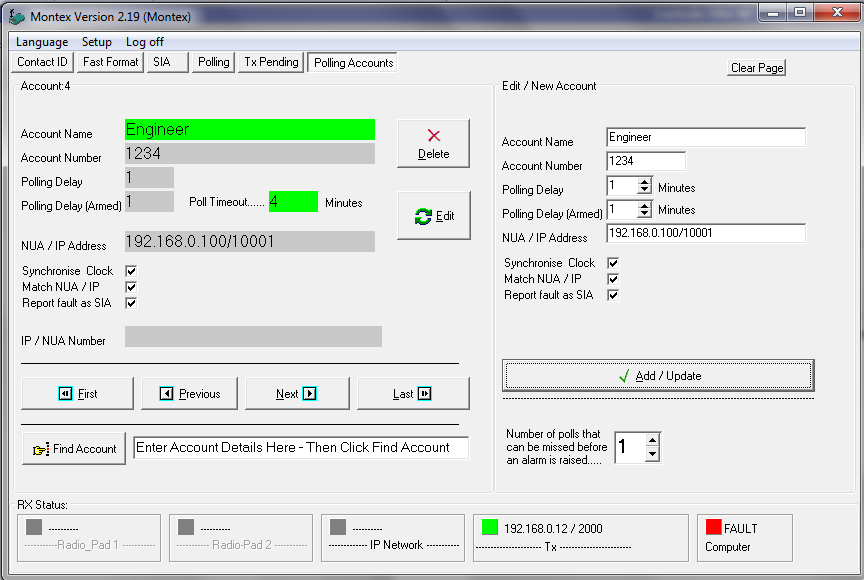Increase number of missed polls spinner

point(652,440)
